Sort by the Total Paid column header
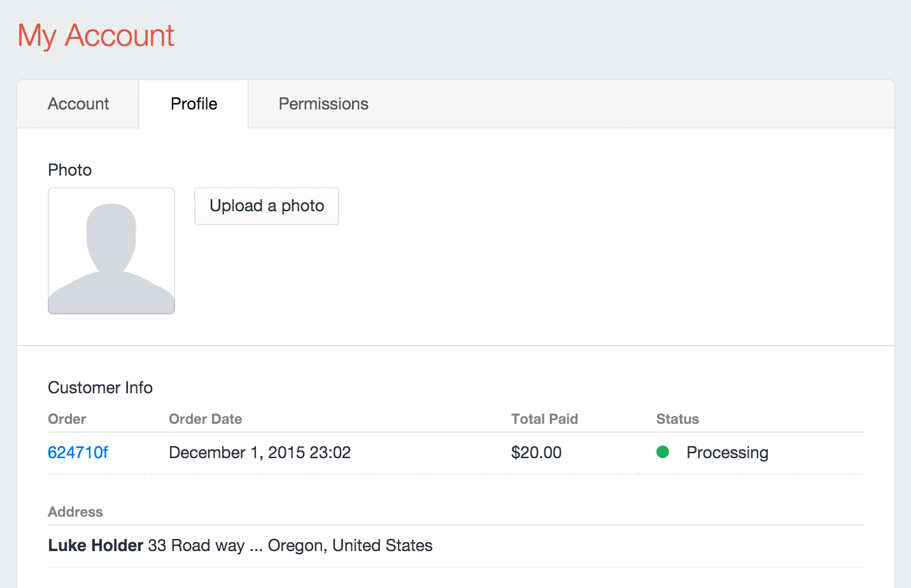Screen dimensions: 911x588 544,419
